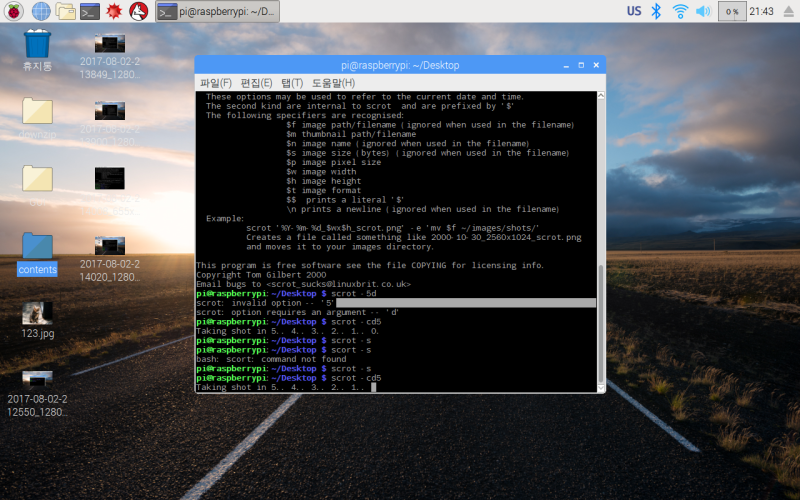Click the "scrot -5d" command line
This screenshot has height=500, width=800.
click(x=354, y=294)
